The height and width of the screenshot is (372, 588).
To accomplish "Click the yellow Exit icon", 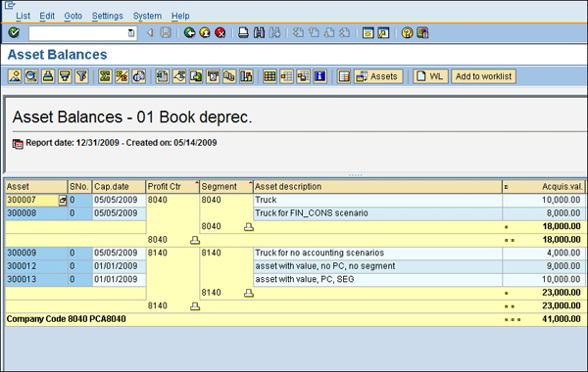I will tap(205, 33).
